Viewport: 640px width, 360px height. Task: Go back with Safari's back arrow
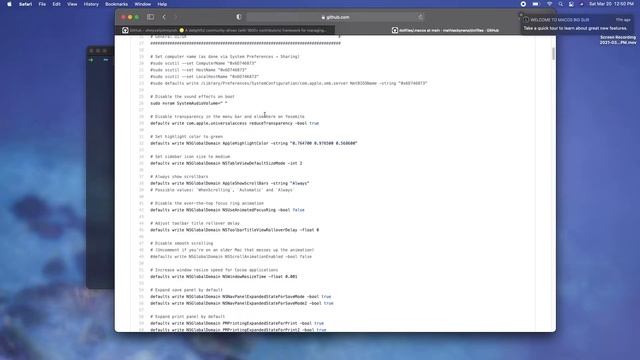click(164, 17)
